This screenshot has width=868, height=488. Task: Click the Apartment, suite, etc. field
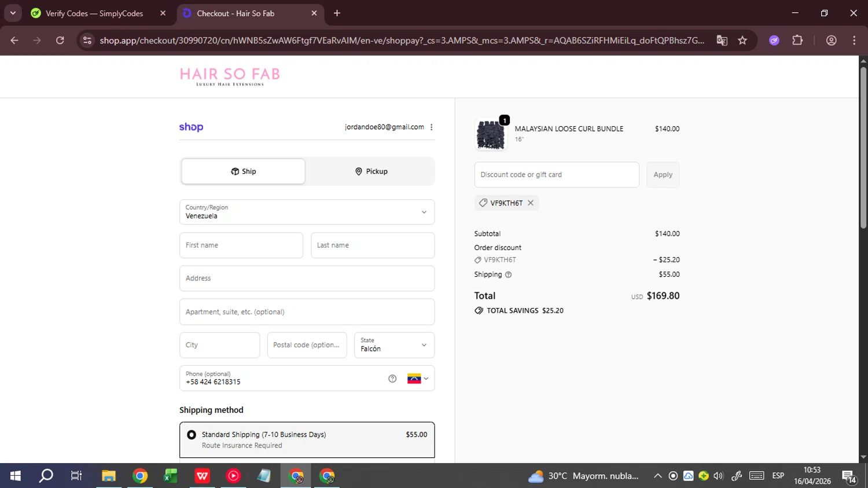pos(307,312)
